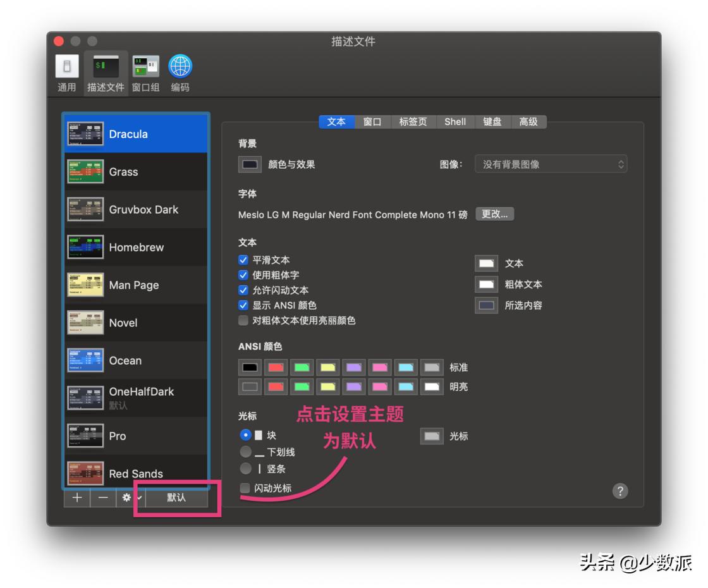The width and height of the screenshot is (708, 588).
Task: Switch to the 键盘 tab
Action: pos(492,122)
